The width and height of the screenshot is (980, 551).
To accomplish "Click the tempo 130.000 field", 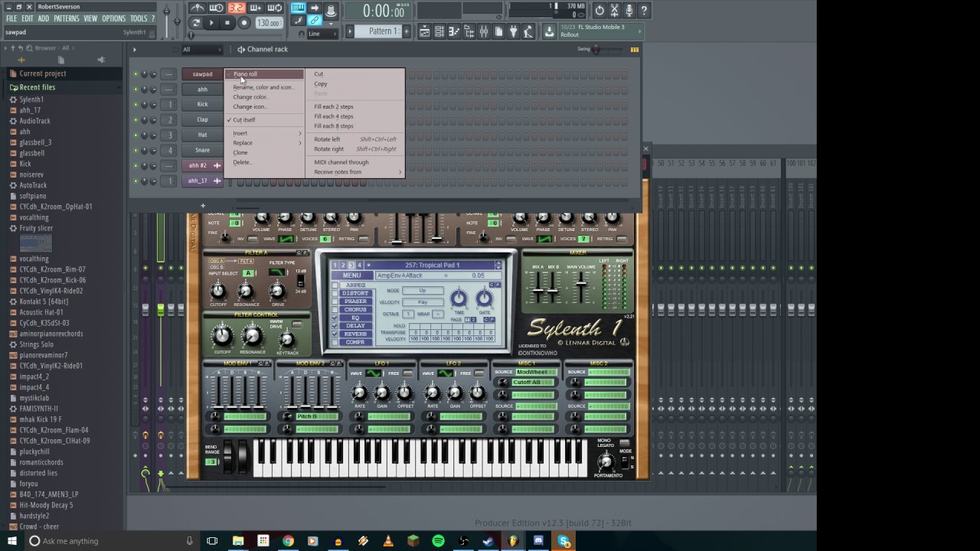I will point(269,23).
